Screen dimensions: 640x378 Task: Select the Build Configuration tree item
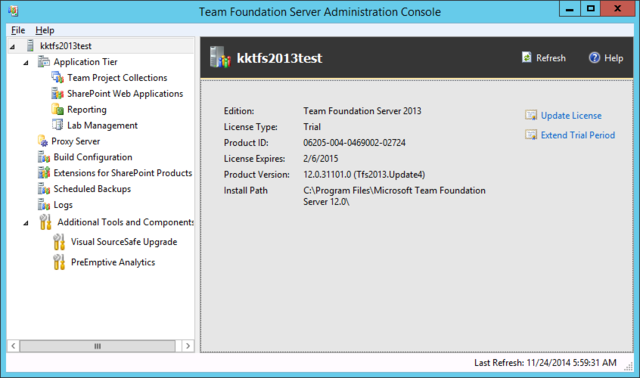click(x=93, y=157)
